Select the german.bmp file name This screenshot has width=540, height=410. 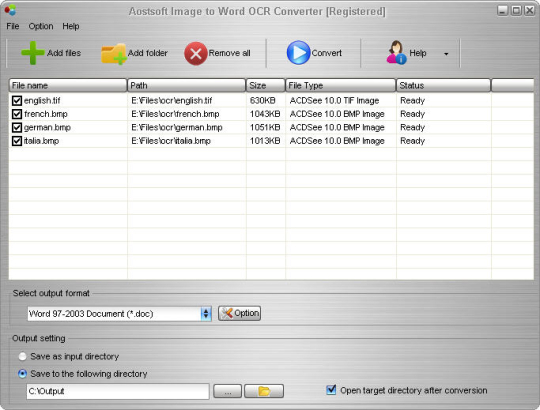click(x=47, y=127)
